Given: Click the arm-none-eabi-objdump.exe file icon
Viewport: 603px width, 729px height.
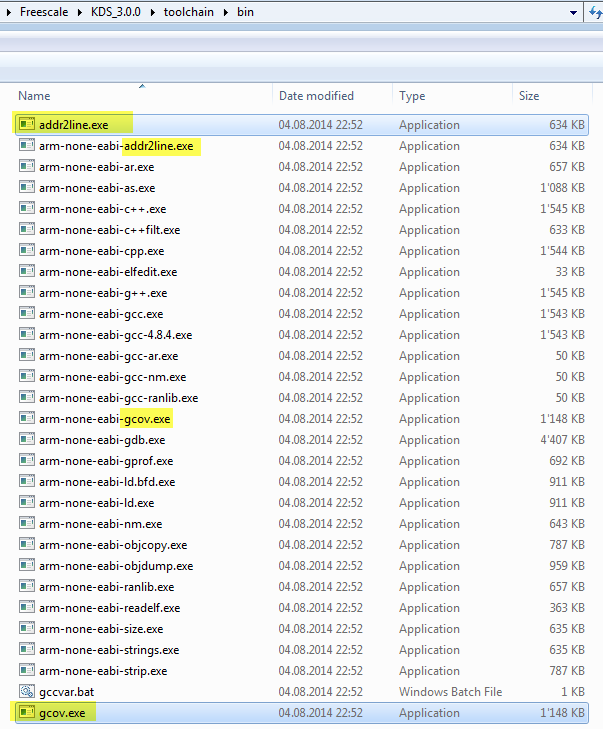Looking at the screenshot, I should 27,566.
